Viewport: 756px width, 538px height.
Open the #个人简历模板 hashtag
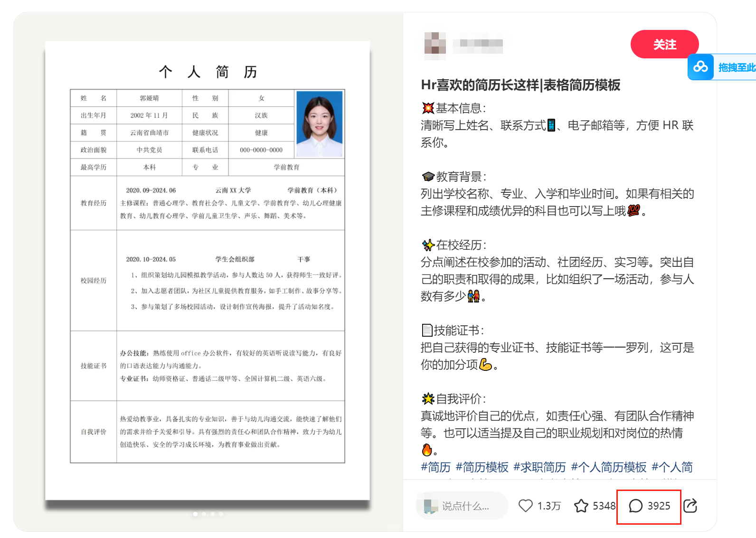[609, 467]
